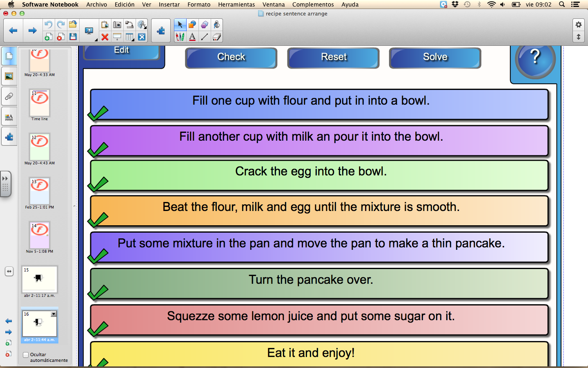Select sentence 'Crack the egg into the bowl.'
588x368 pixels.
pos(319,175)
